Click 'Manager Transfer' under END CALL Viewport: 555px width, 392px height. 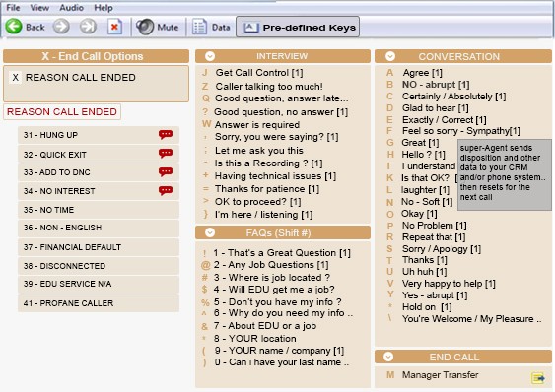[440, 375]
